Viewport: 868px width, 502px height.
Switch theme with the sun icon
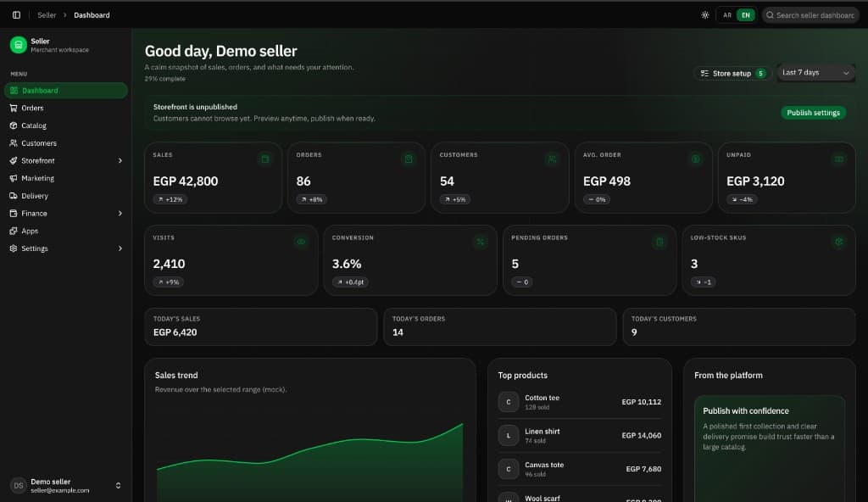point(704,15)
